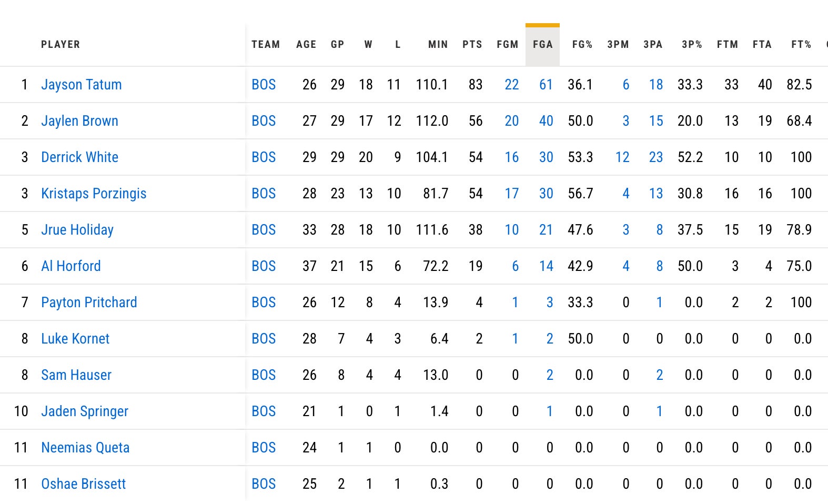Sort by the 3PM column header
Screen dimensions: 828x504
coord(618,45)
